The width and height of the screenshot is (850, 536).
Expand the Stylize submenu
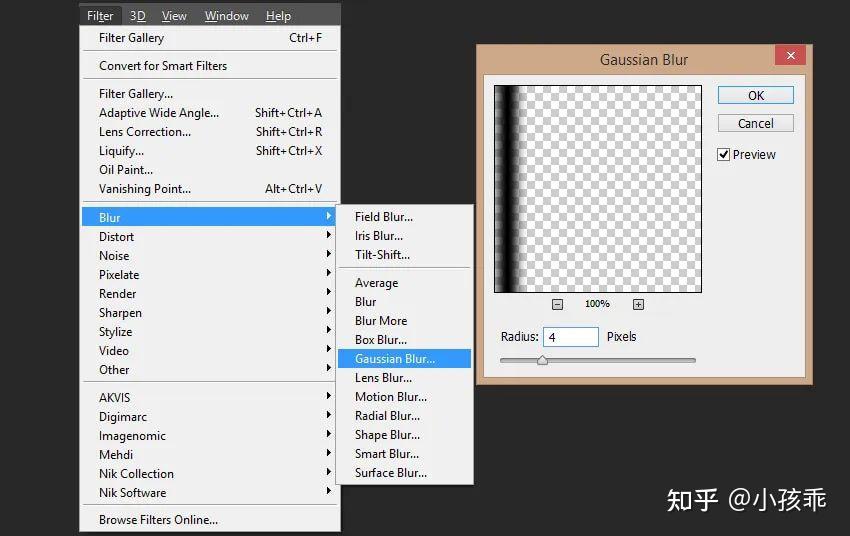point(210,331)
